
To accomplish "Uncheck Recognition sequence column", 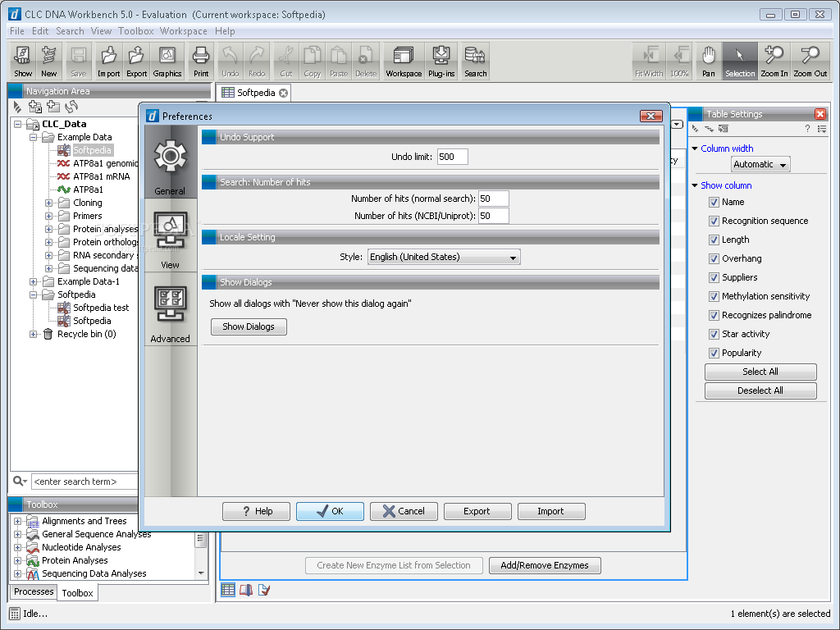I will coord(714,221).
